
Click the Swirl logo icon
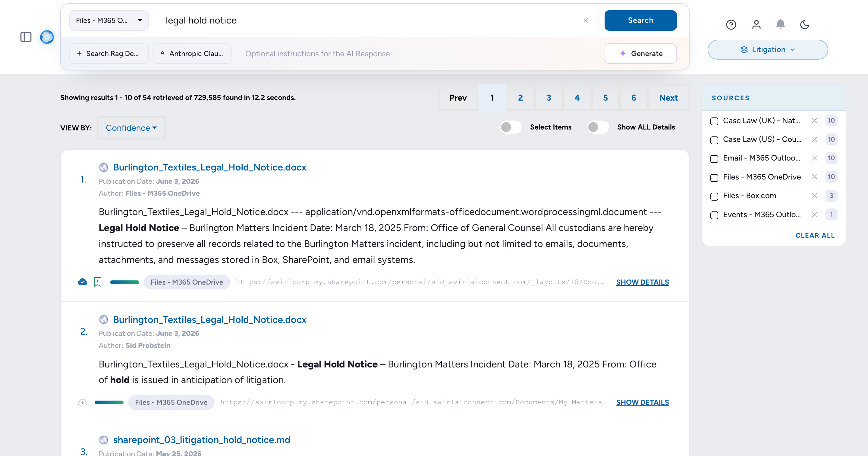(x=47, y=37)
